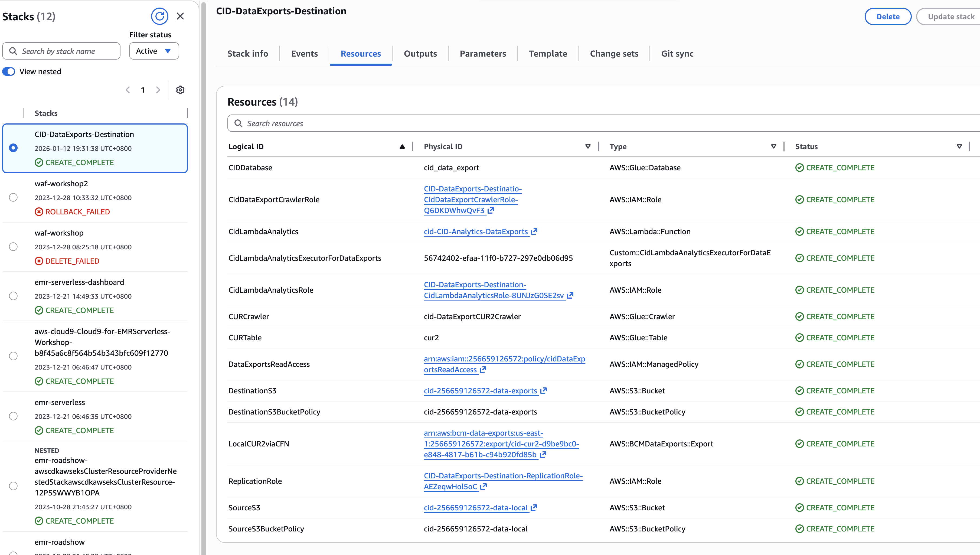
Task: Sort by Type column arrow
Action: click(x=773, y=147)
